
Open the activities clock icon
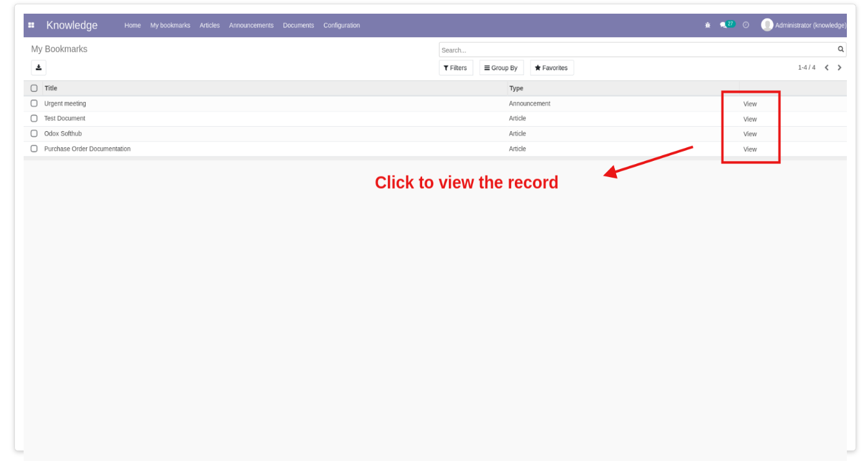pyautogui.click(x=746, y=25)
